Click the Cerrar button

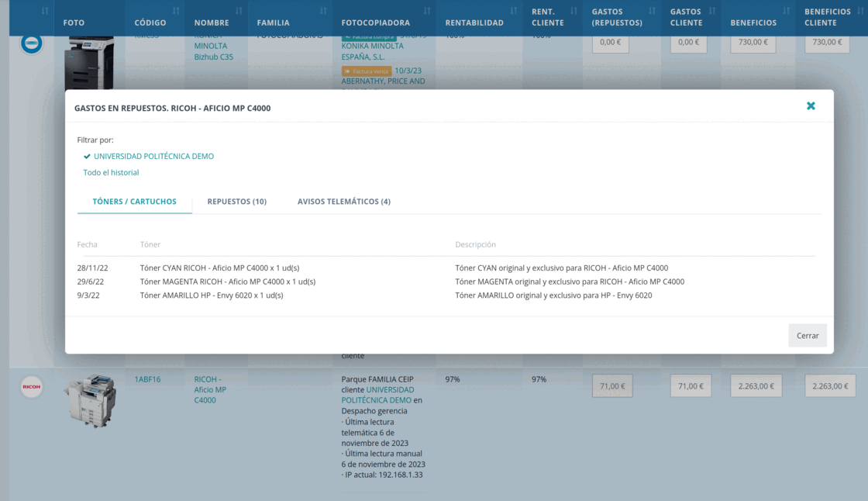pos(807,335)
